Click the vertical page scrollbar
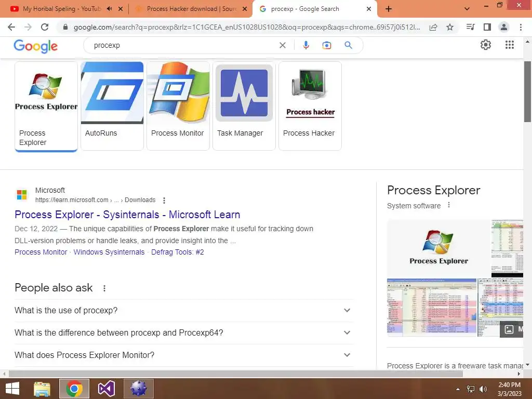The width and height of the screenshot is (532, 399). 527,91
